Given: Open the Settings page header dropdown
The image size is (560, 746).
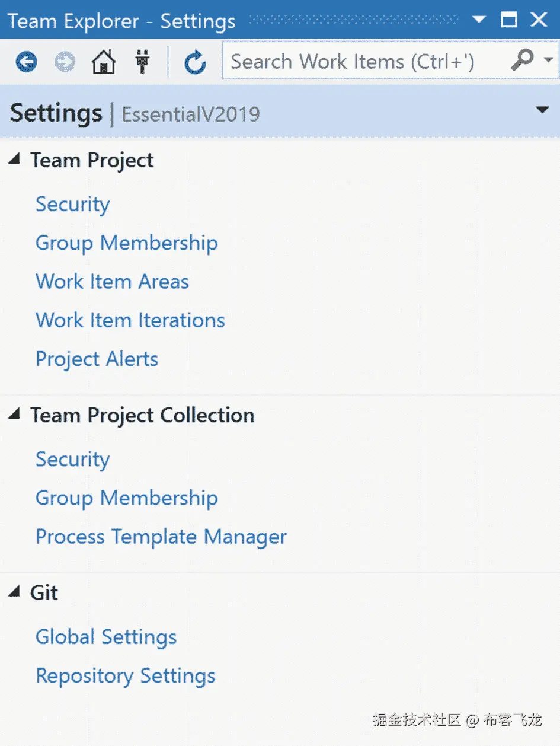Looking at the screenshot, I should coord(542,110).
